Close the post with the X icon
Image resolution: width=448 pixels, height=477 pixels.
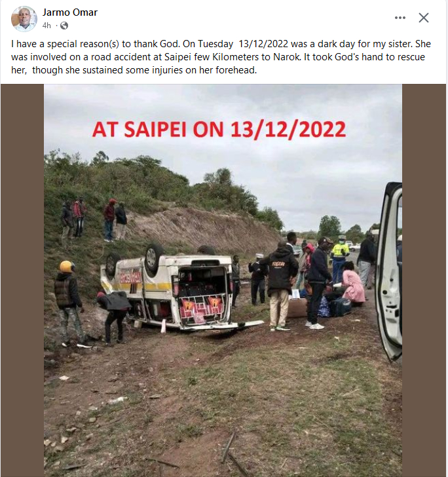424,18
